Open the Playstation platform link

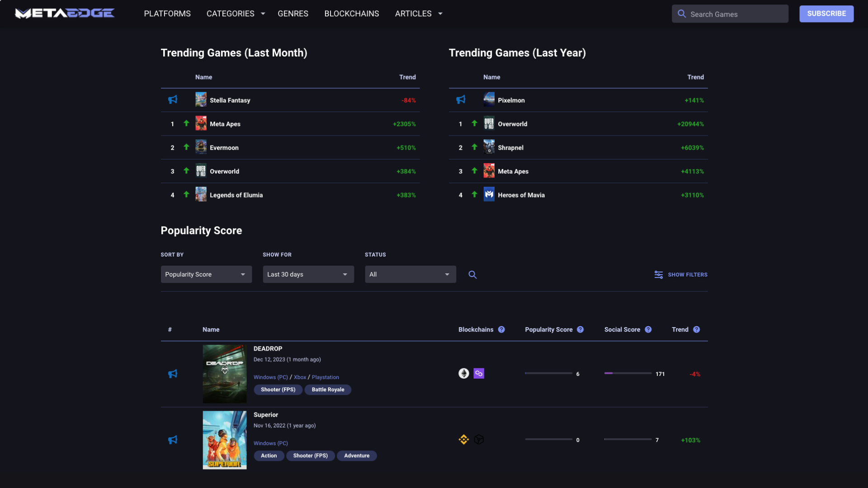tap(325, 377)
